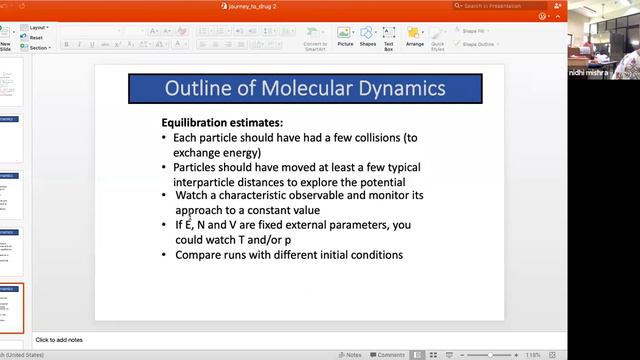This screenshot has width=640, height=360.
Task: Switch to Slide Sorter view
Action: (433, 355)
